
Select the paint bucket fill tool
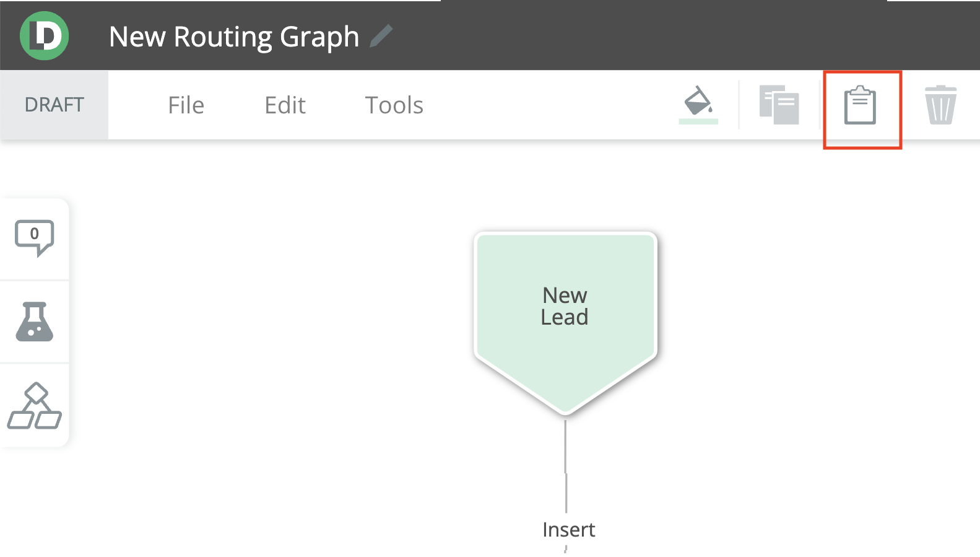698,101
